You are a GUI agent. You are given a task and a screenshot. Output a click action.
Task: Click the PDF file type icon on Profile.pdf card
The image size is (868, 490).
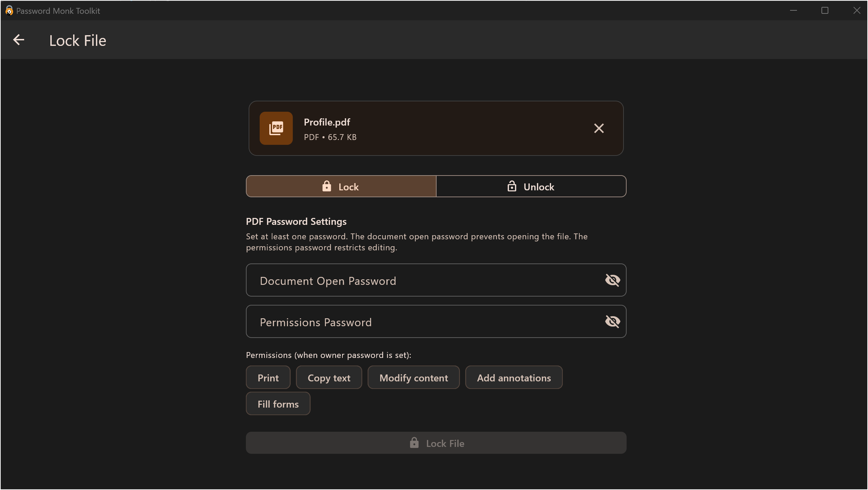[x=276, y=128]
